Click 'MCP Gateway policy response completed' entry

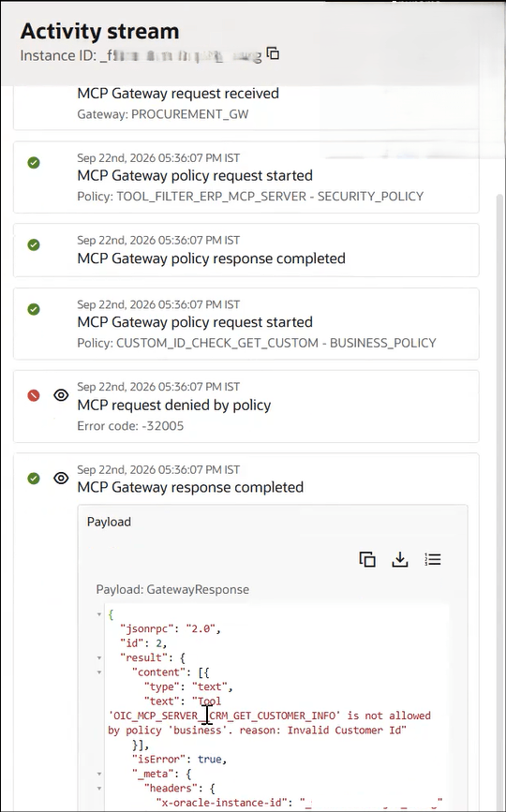(x=212, y=258)
